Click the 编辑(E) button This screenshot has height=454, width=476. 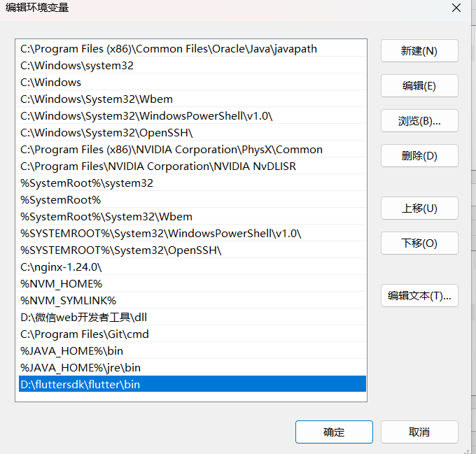[x=419, y=86]
